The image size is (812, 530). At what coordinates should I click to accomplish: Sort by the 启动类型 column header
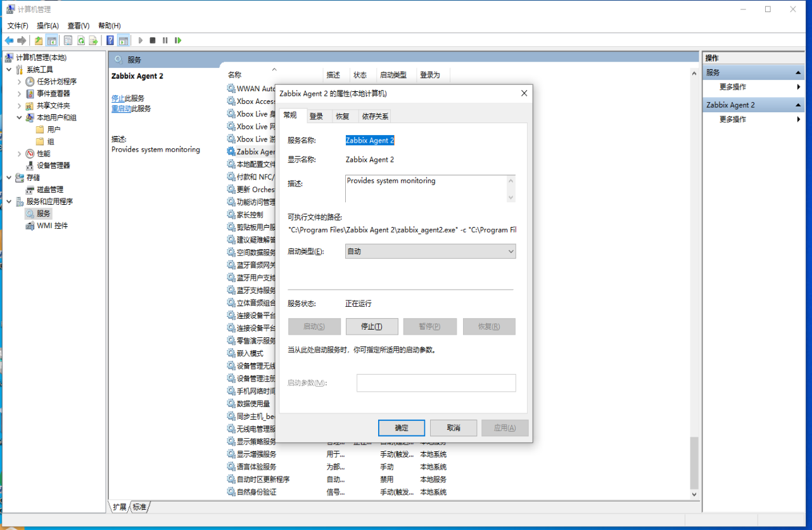(x=395, y=75)
